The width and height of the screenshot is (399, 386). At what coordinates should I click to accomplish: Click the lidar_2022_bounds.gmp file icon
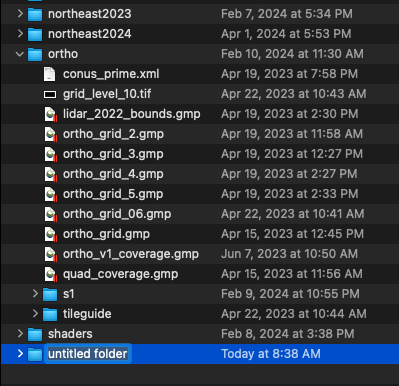[51, 114]
